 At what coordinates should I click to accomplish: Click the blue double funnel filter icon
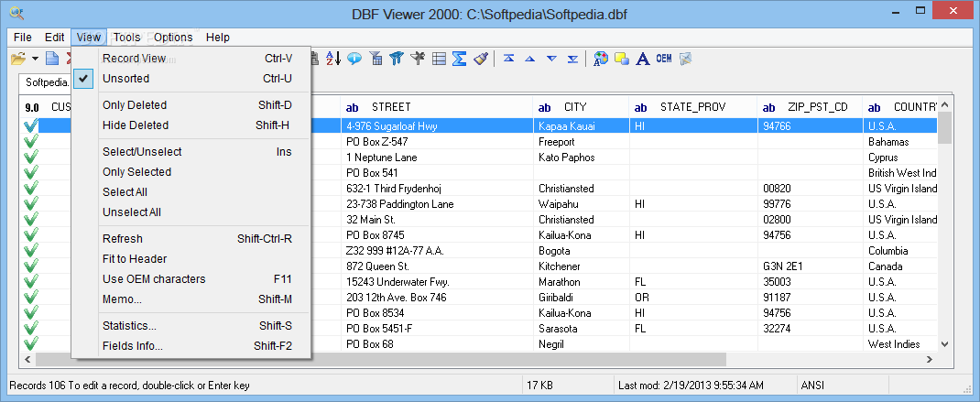[397, 59]
